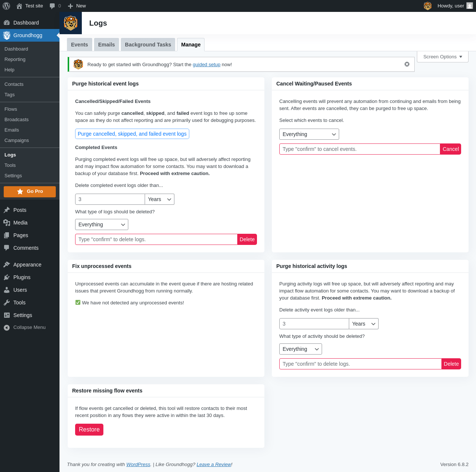Dismiss the guided setup notice
Viewport: 476px width, 472px height.
[x=407, y=64]
